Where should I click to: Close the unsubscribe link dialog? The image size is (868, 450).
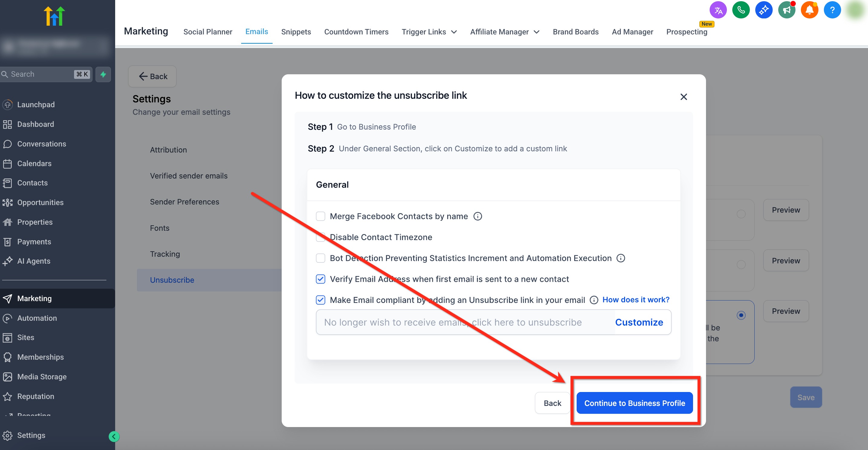[683, 97]
